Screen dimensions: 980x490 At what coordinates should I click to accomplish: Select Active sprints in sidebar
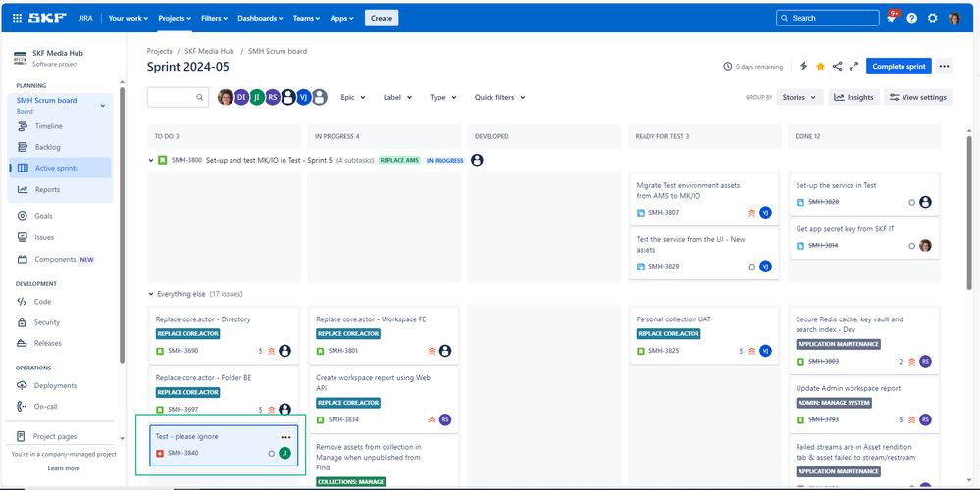coord(61,168)
